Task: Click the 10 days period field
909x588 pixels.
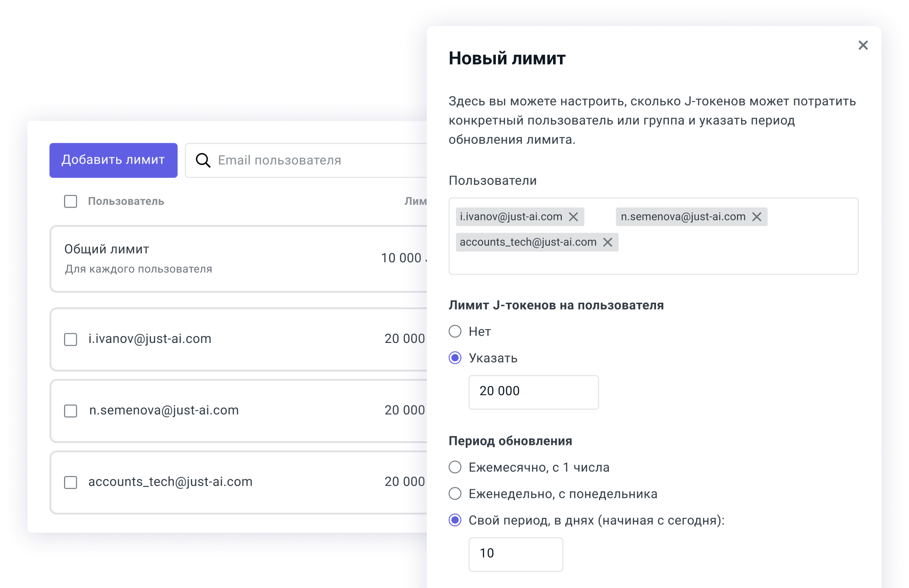Action: pyautogui.click(x=515, y=554)
